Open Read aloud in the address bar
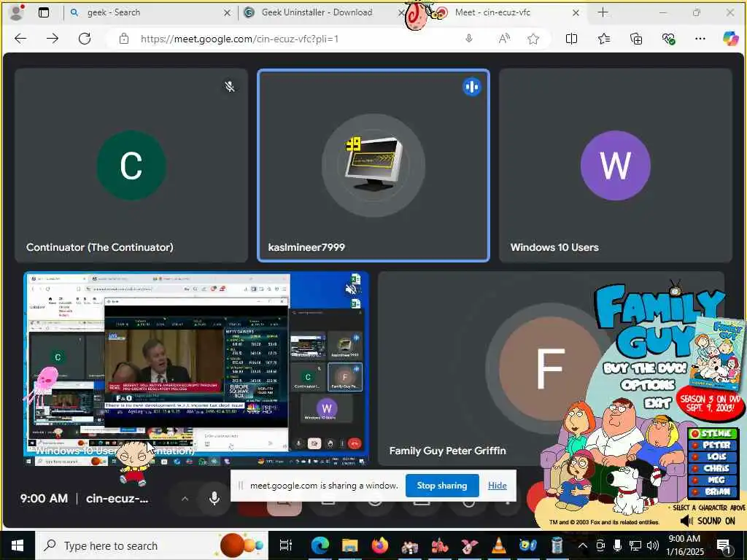Viewport: 747px width, 560px height. [x=504, y=39]
